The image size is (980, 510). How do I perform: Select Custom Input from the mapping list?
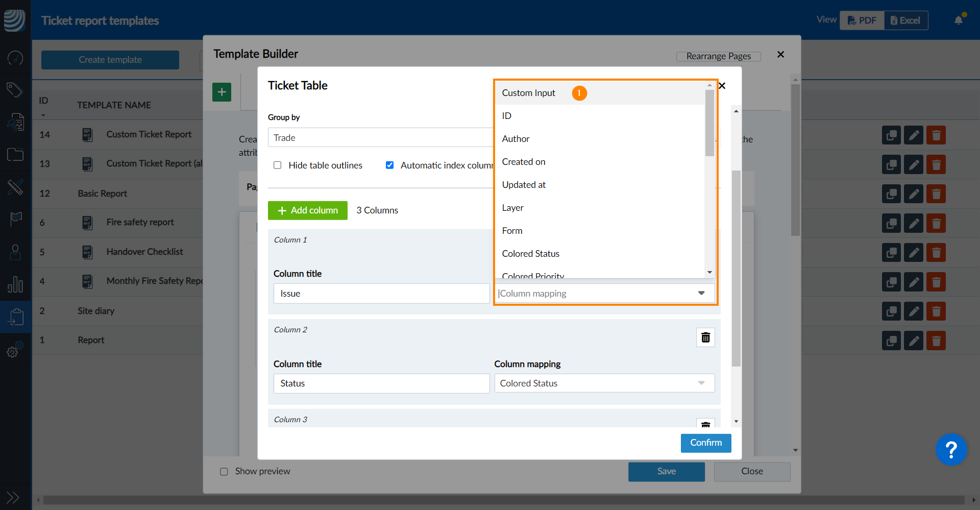(x=528, y=93)
